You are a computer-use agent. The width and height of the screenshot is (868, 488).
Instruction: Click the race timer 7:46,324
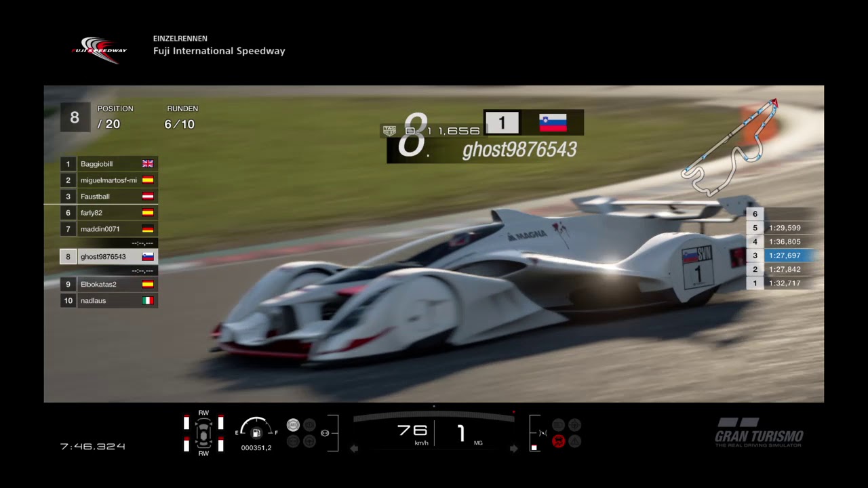(x=93, y=447)
